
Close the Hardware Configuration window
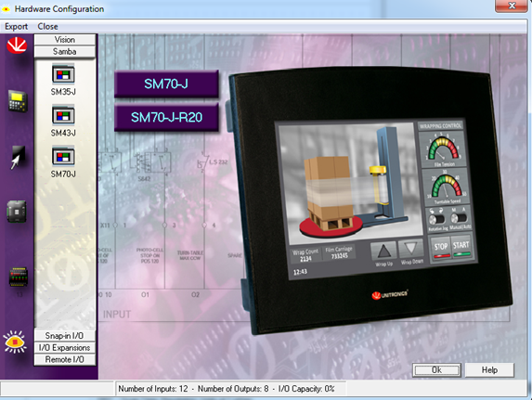point(512,6)
